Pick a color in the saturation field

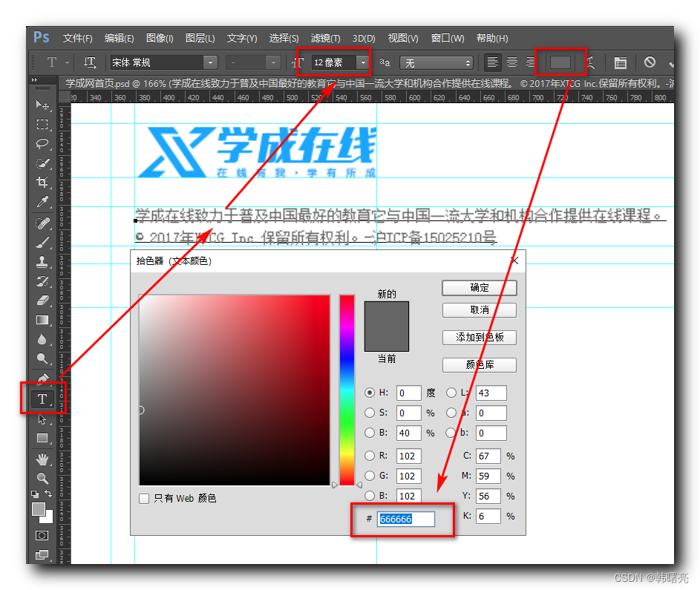(x=235, y=390)
